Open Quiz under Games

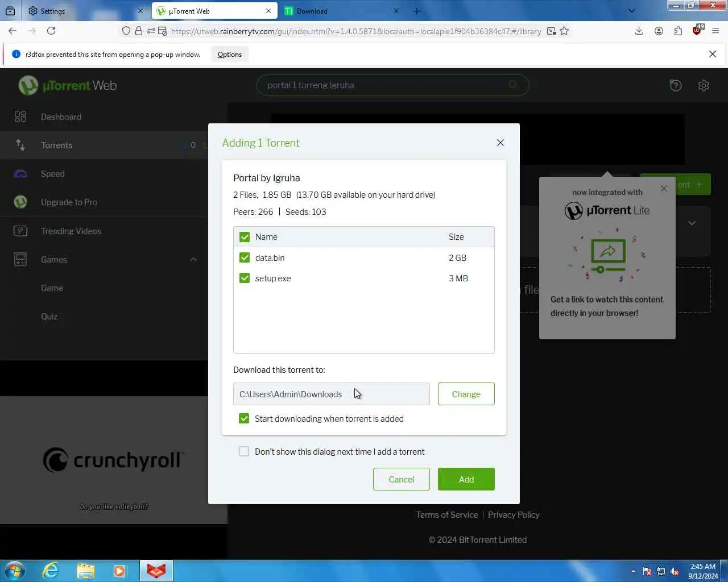coord(49,316)
